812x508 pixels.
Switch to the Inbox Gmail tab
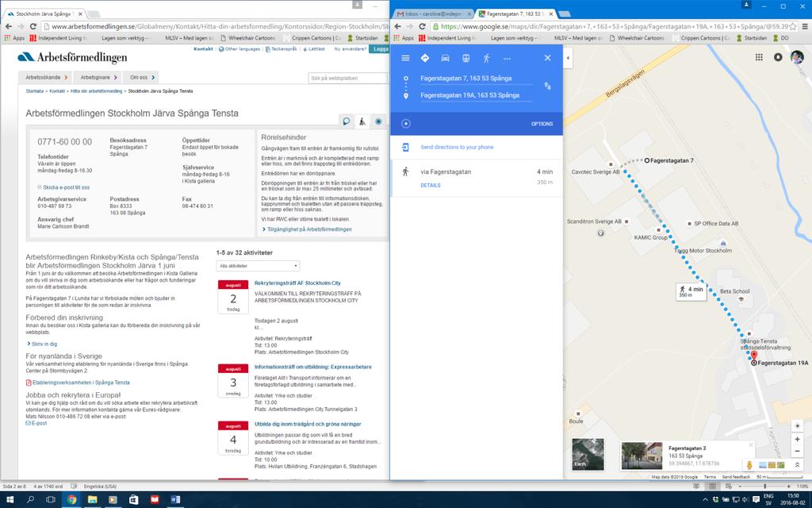click(x=434, y=14)
